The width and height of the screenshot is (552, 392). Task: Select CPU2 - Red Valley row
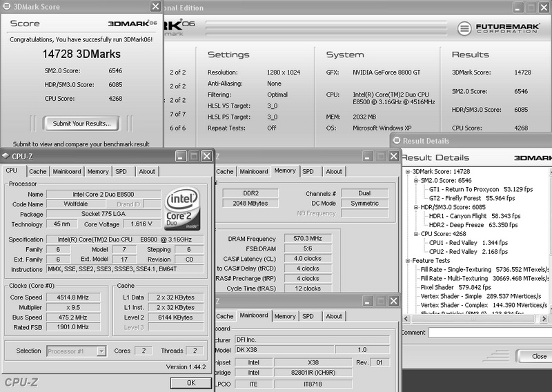pos(469,251)
